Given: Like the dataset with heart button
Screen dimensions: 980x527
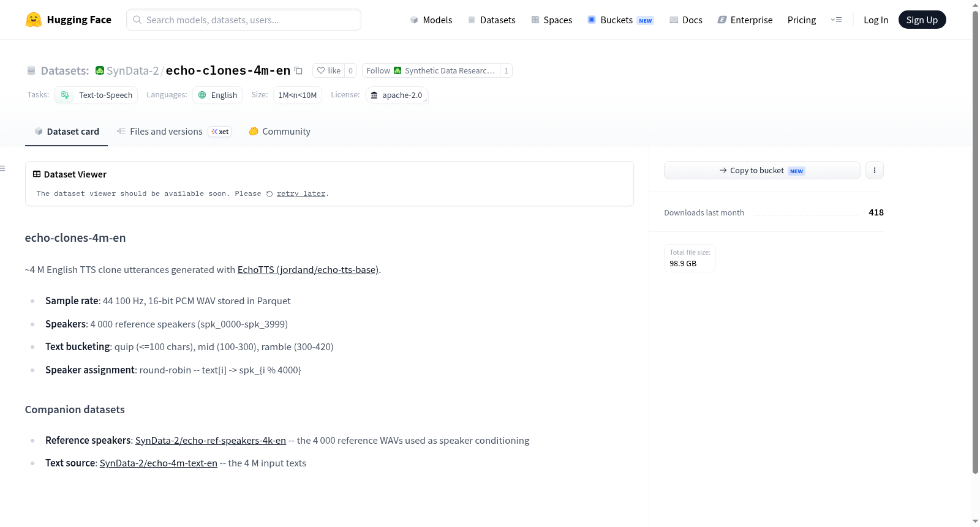Looking at the screenshot, I should coord(329,70).
